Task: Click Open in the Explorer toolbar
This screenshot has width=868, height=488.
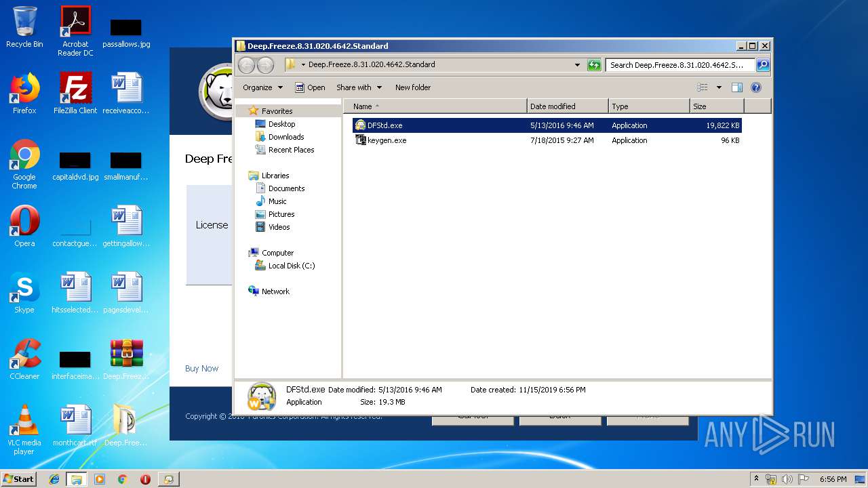Action: pos(310,87)
